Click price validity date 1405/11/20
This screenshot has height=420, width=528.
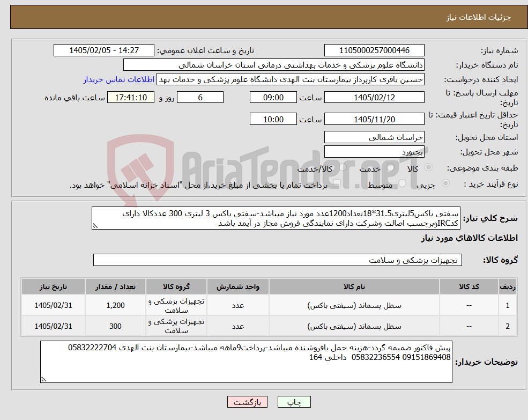[374, 119]
